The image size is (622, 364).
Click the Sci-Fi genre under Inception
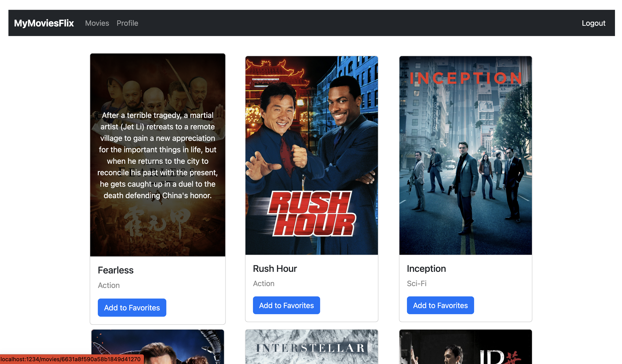[417, 284]
